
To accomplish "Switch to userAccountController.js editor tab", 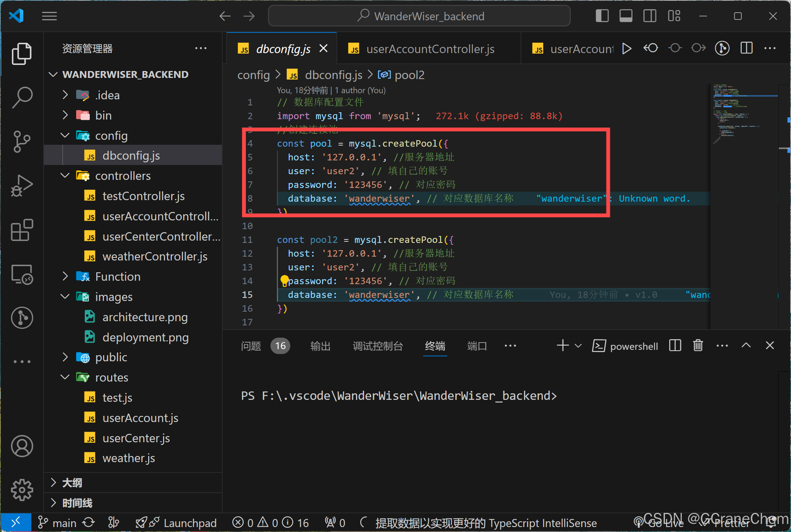I will pyautogui.click(x=430, y=49).
